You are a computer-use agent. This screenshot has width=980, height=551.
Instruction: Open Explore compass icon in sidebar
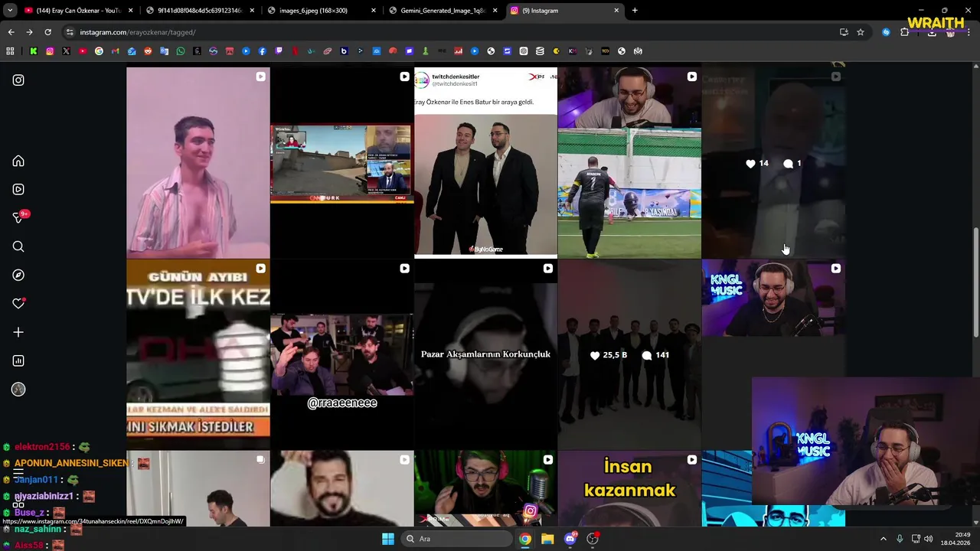tap(18, 275)
